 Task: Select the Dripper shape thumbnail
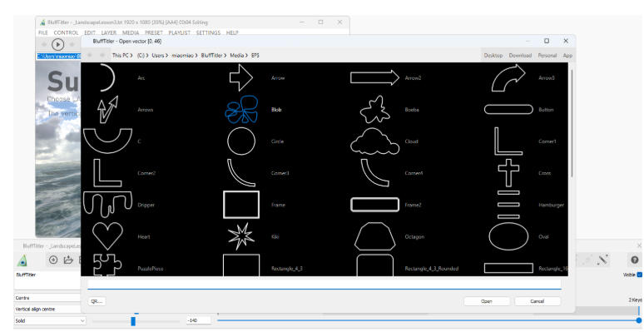(x=107, y=205)
